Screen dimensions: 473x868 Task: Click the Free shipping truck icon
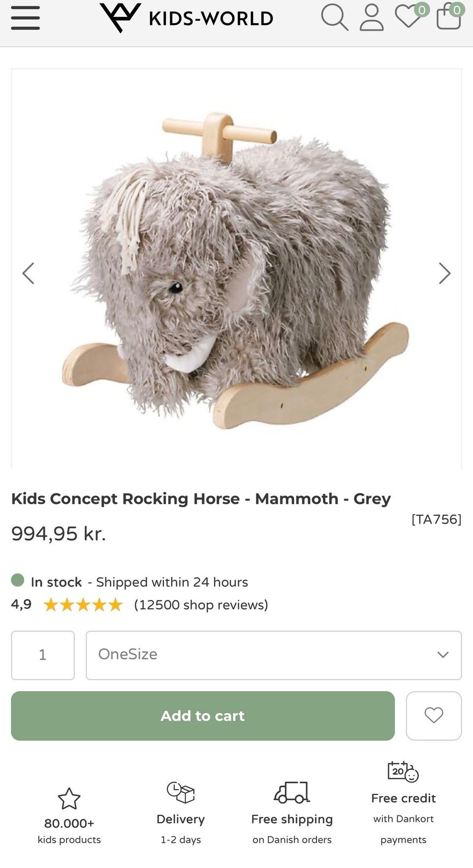click(292, 793)
